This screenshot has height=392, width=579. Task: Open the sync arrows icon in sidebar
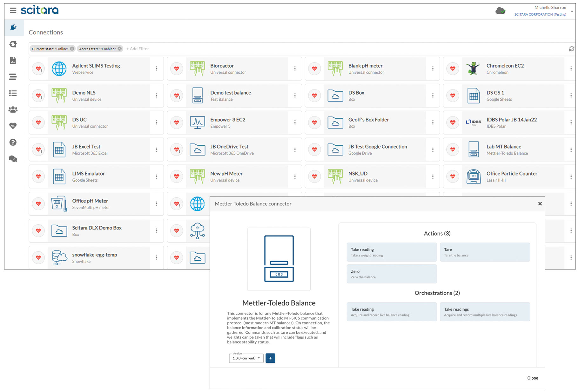[13, 44]
